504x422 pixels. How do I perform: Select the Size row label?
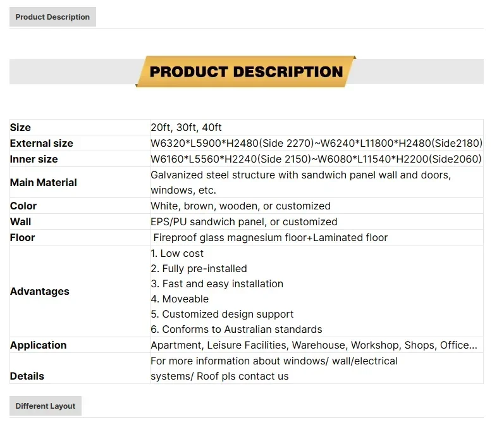[x=21, y=127]
